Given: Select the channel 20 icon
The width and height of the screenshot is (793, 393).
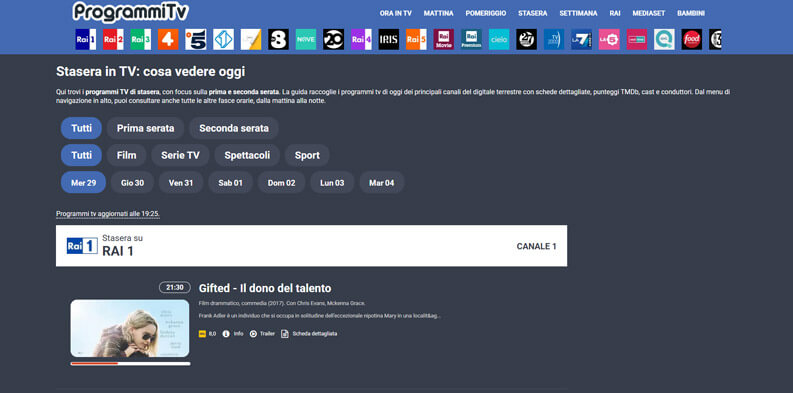Looking at the screenshot, I should point(334,39).
